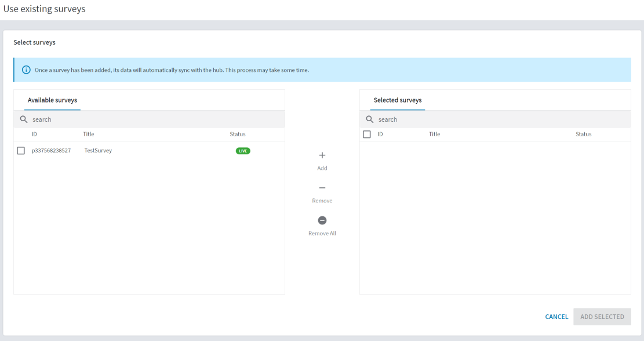Screen dimensions: 644x341
Task: Click the search magnifier in Selected surveys panel
Action: (x=369, y=119)
